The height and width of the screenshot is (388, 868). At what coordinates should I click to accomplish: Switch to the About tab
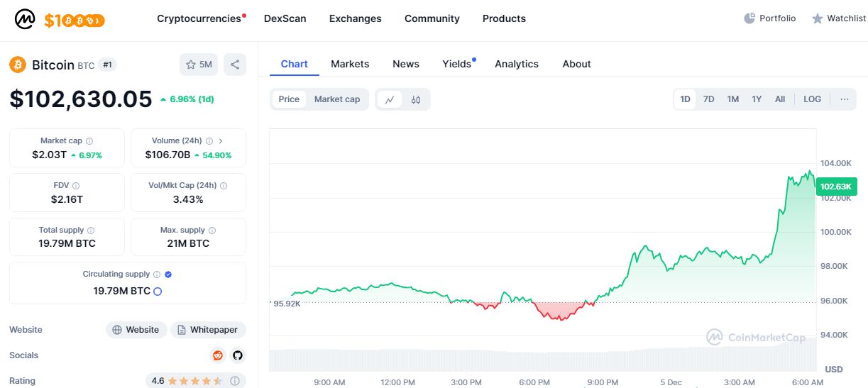tap(576, 64)
